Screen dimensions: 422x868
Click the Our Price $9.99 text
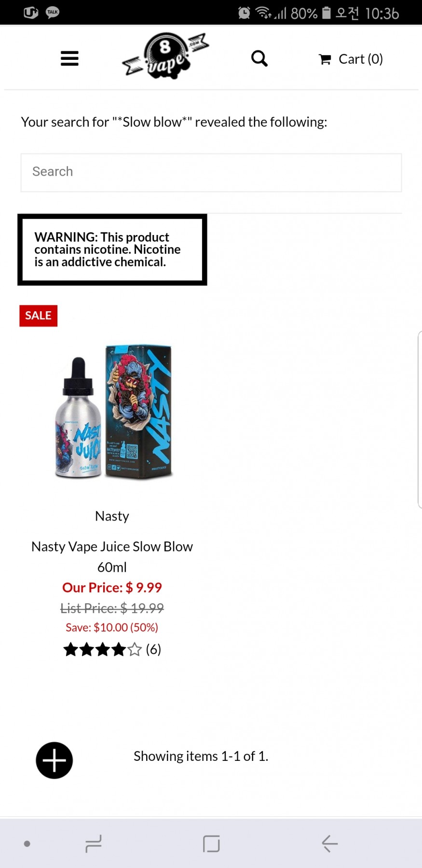click(x=112, y=587)
